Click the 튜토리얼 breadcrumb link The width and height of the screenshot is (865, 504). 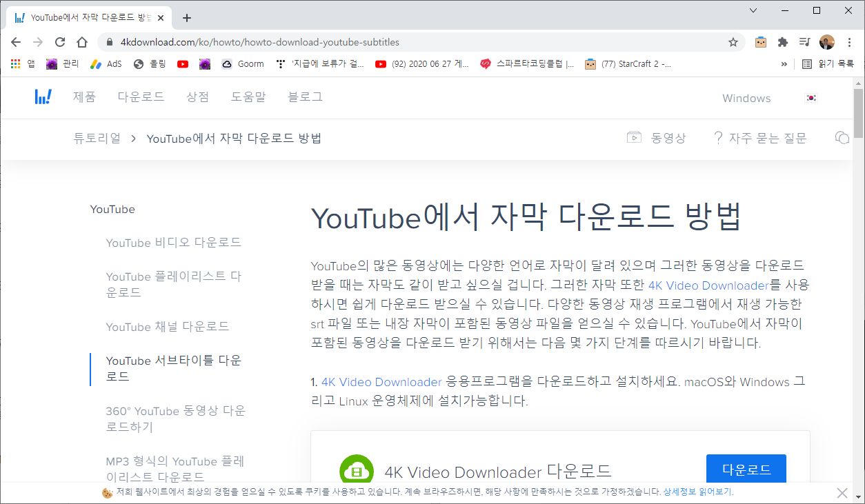(97, 138)
